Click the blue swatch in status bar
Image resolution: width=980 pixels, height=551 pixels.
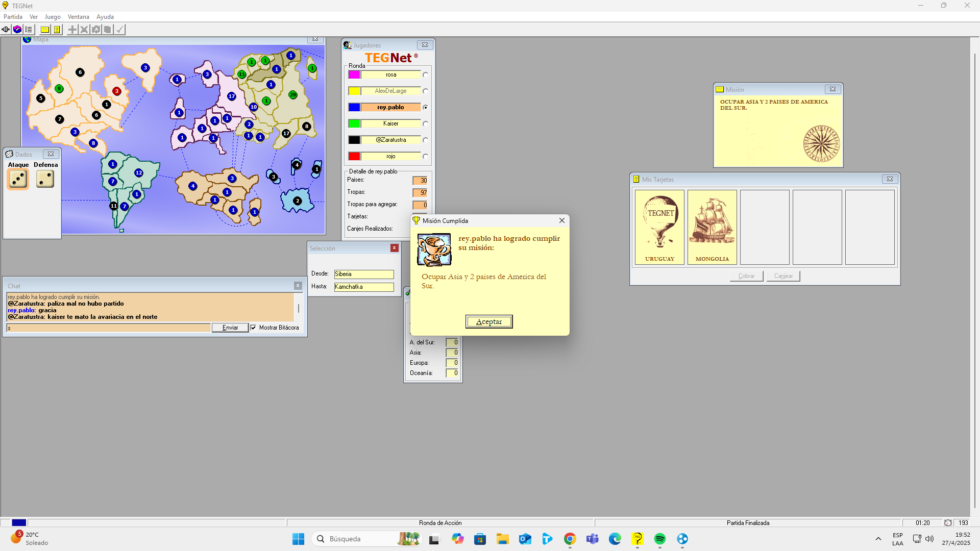tap(19, 522)
